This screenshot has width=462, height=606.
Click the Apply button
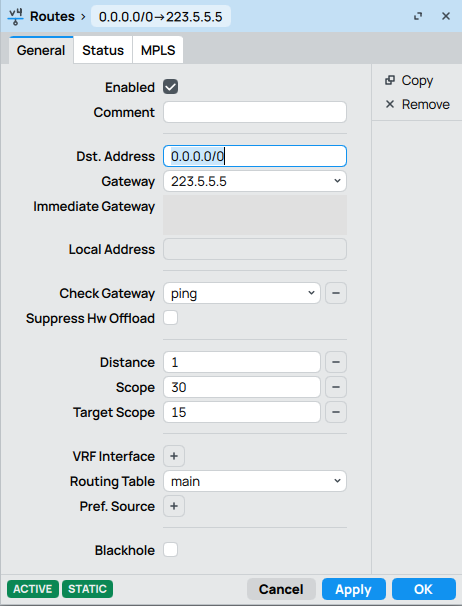pyautogui.click(x=353, y=589)
